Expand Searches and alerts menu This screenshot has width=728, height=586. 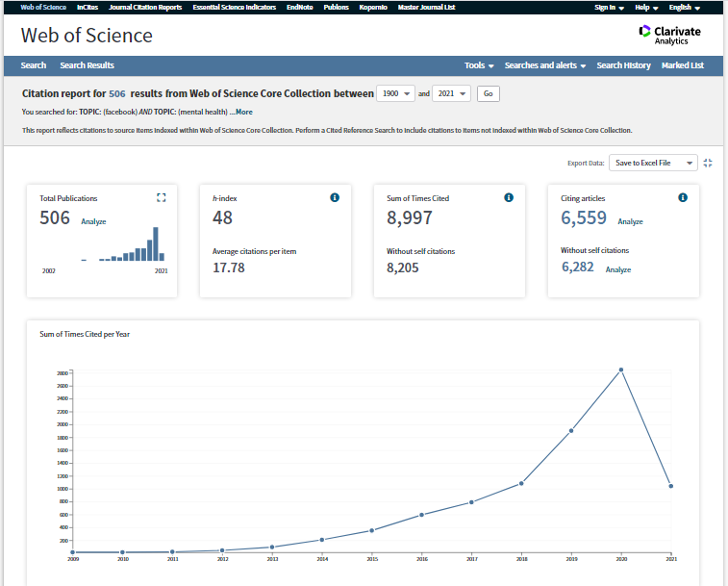coord(545,65)
